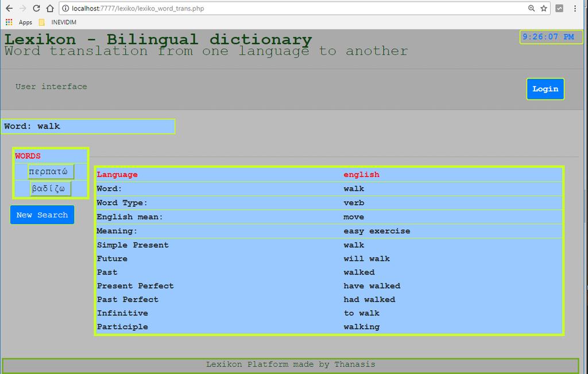Click the Participle label
The height and width of the screenshot is (374, 588).
[122, 326]
